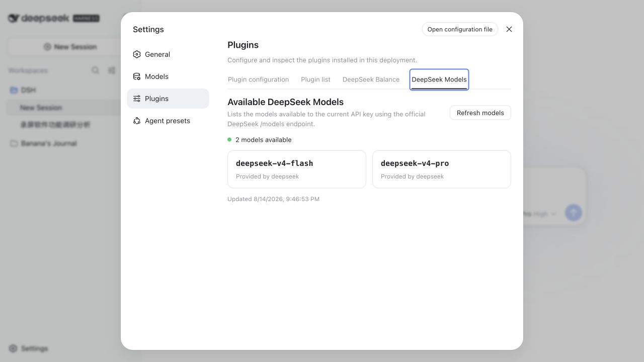
Task: Click Open configuration file button
Action: (x=460, y=29)
